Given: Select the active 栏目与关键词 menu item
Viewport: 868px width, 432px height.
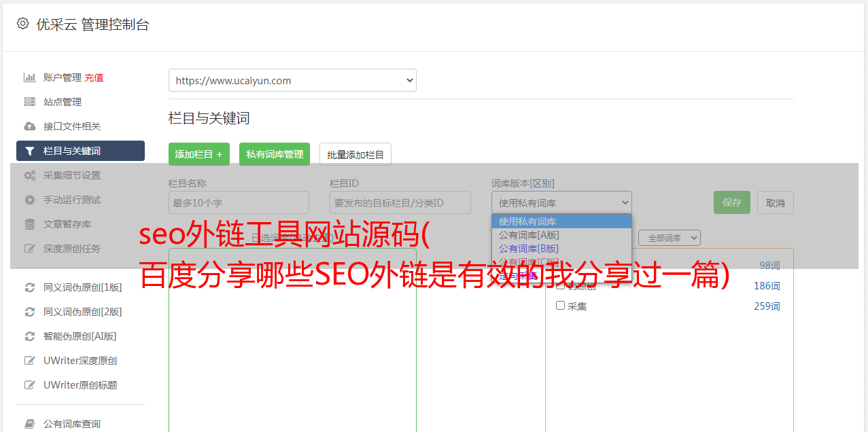Looking at the screenshot, I should [80, 151].
